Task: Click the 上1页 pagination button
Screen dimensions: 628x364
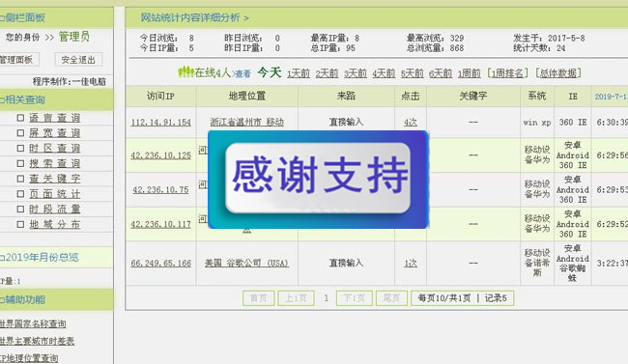Action: 296,298
